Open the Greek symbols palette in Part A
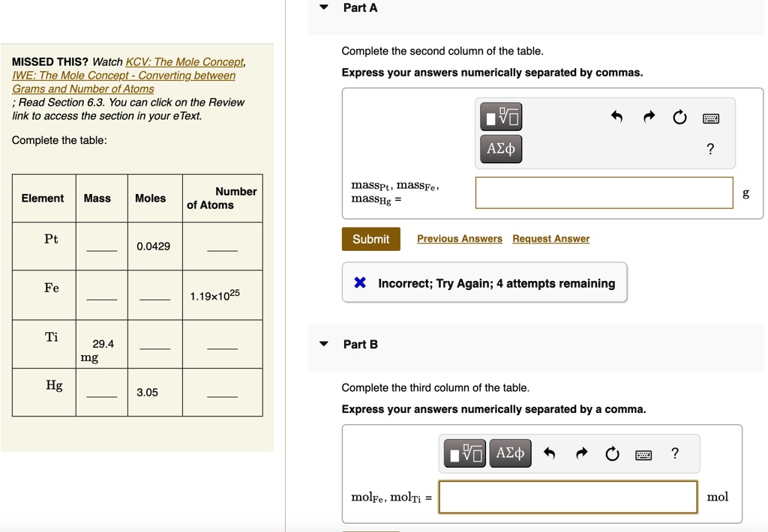 (x=500, y=148)
